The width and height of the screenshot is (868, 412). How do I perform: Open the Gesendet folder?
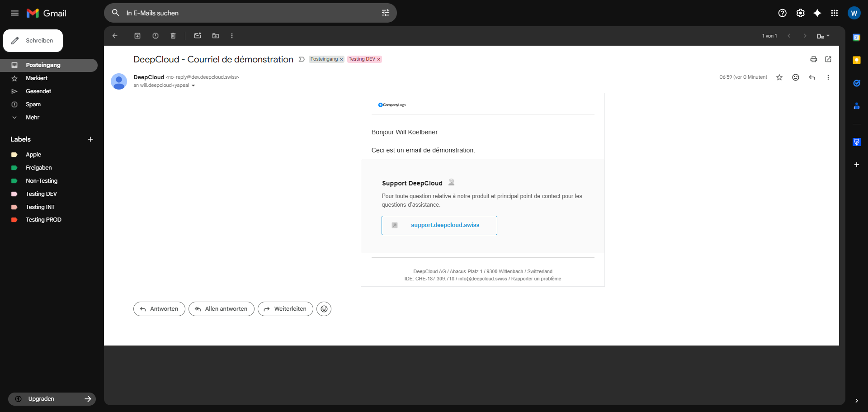click(x=38, y=91)
